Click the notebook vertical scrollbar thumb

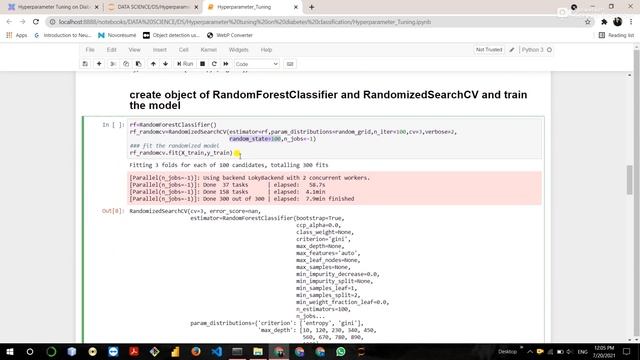[630, 180]
